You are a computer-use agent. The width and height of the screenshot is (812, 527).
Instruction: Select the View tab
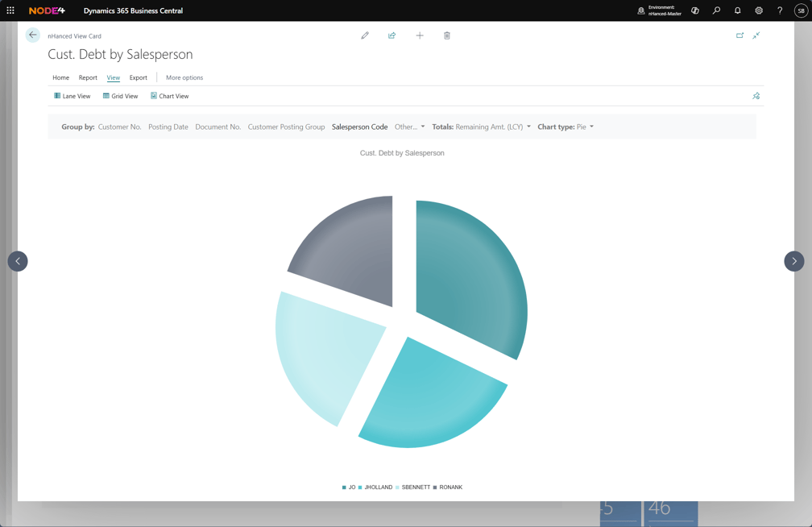tap(114, 77)
